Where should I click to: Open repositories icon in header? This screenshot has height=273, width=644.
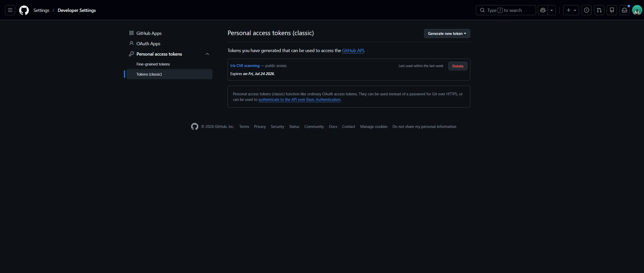click(x=612, y=10)
